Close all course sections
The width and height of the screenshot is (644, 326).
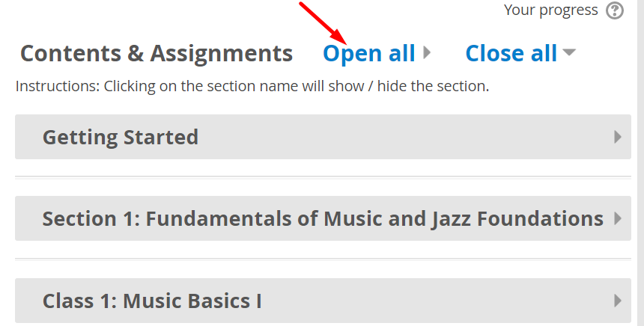tap(511, 53)
